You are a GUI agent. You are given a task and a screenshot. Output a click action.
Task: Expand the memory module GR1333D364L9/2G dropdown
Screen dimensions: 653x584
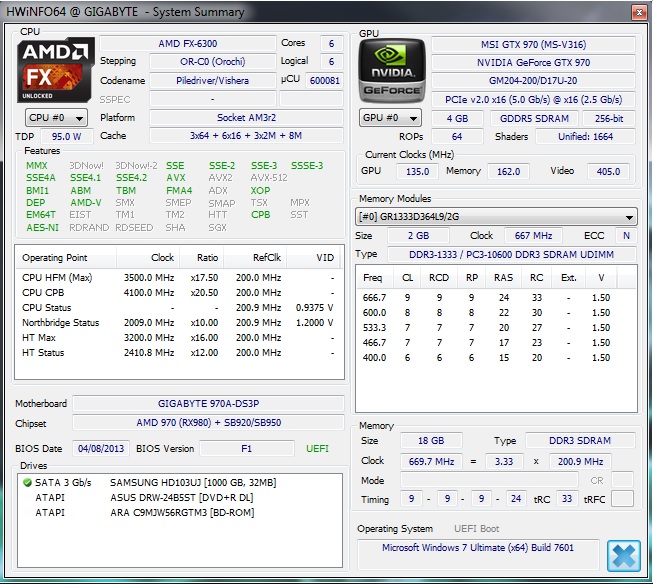coord(496,217)
